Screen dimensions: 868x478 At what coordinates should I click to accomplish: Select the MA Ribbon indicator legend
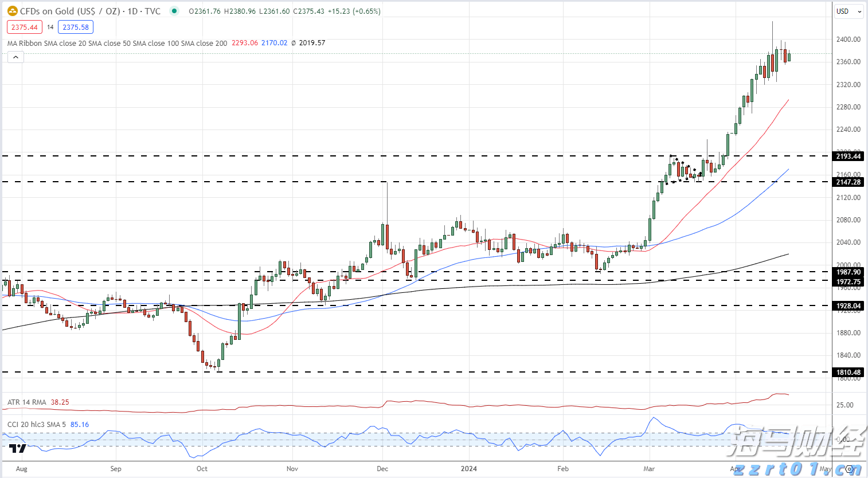[117, 43]
